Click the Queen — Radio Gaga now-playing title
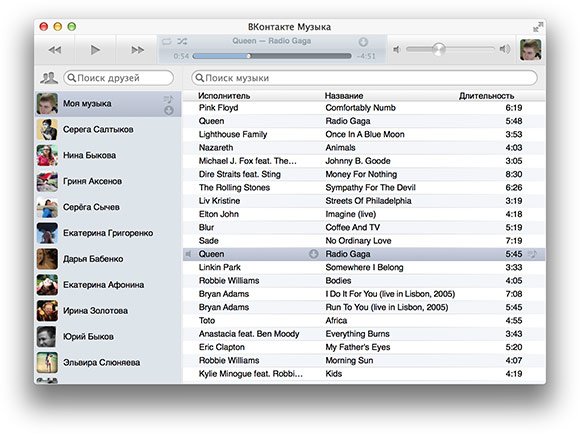The width and height of the screenshot is (580, 434). coord(272,41)
